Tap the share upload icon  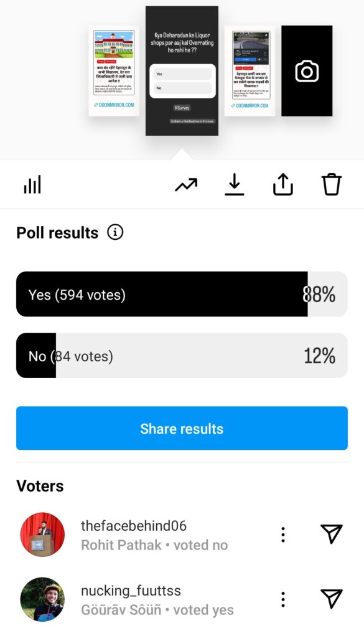[x=282, y=184]
